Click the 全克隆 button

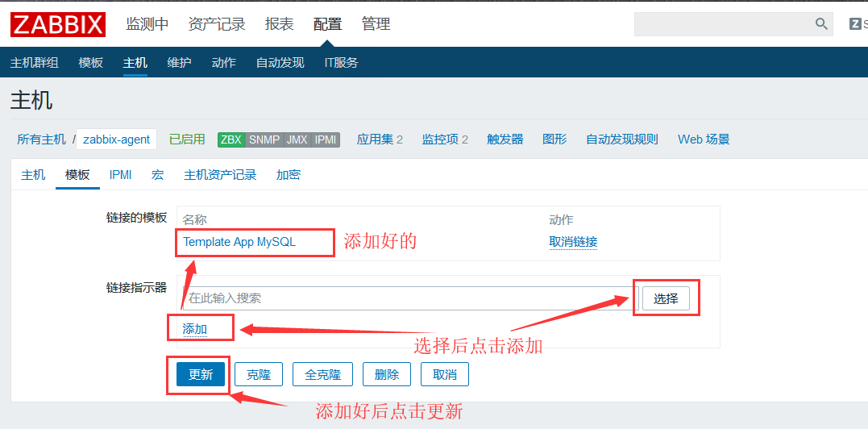pos(322,375)
